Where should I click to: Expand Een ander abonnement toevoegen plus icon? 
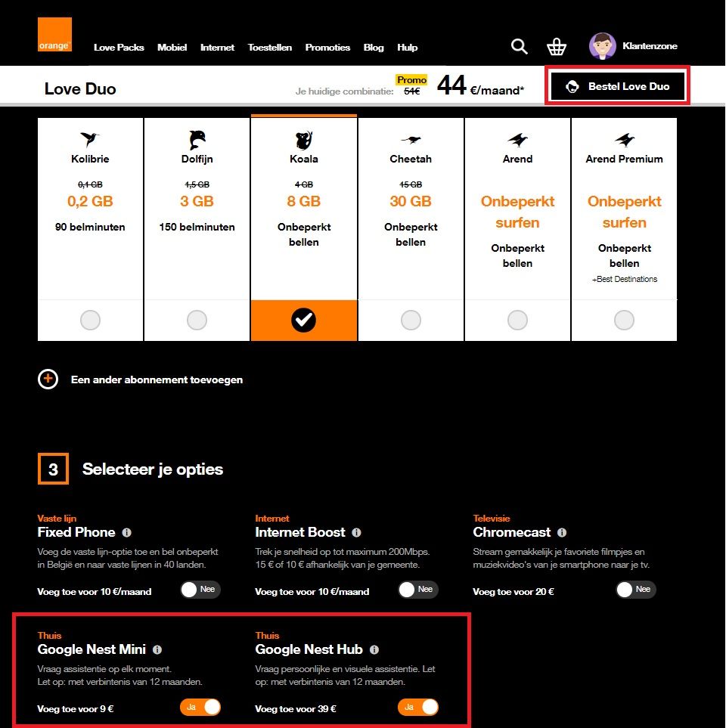pyautogui.click(x=48, y=379)
